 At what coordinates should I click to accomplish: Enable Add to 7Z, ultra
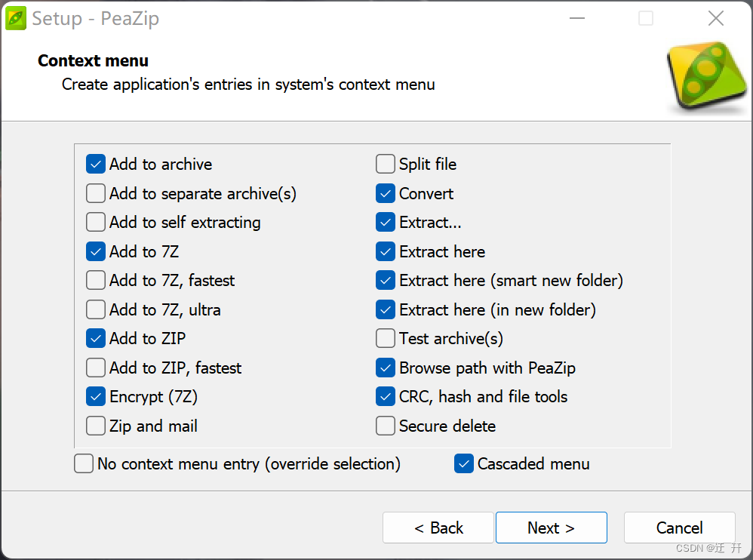(x=95, y=309)
